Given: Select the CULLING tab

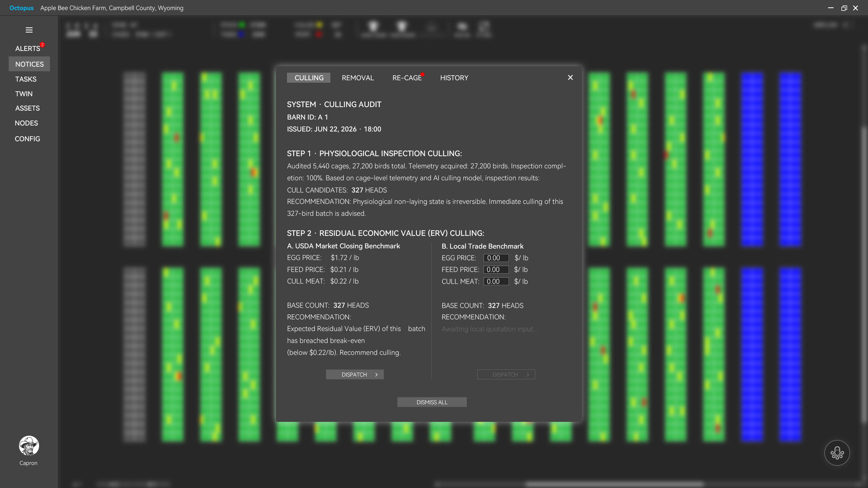Looking at the screenshot, I should (x=309, y=78).
